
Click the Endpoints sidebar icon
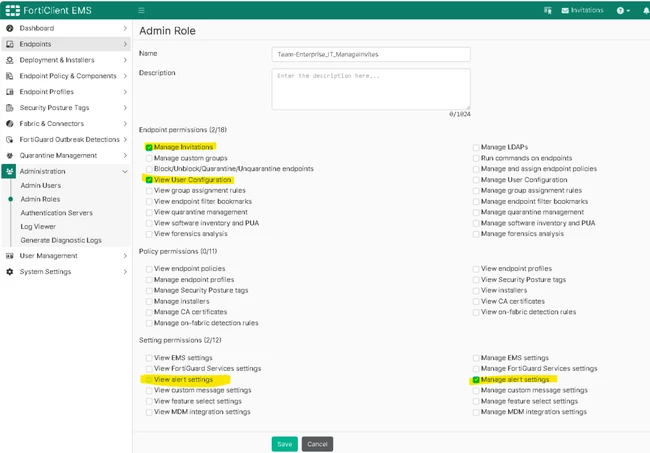coord(10,44)
